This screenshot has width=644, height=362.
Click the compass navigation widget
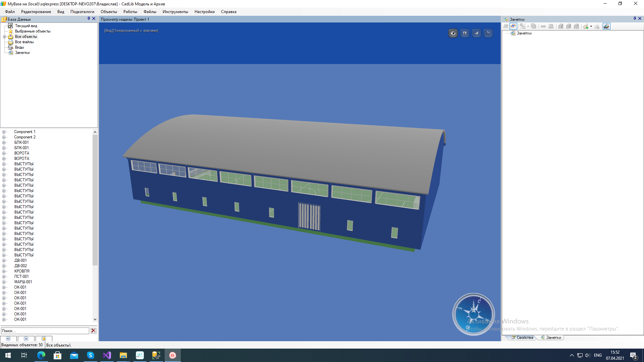pyautogui.click(x=473, y=314)
